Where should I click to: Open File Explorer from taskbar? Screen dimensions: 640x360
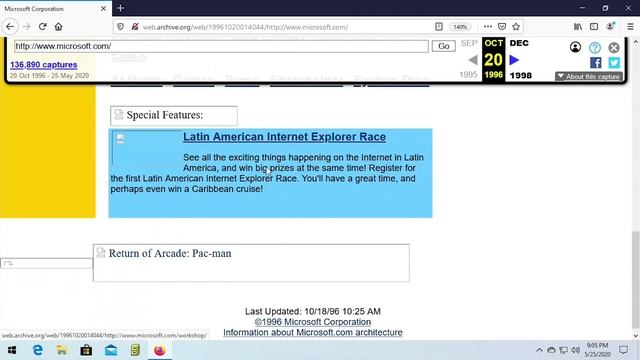[x=62, y=350]
